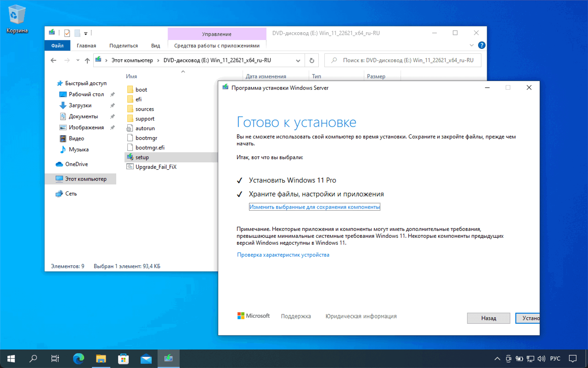Screen dimensions: 588x368
Task: Refresh the folder view with the refresh icon
Action: point(312,60)
